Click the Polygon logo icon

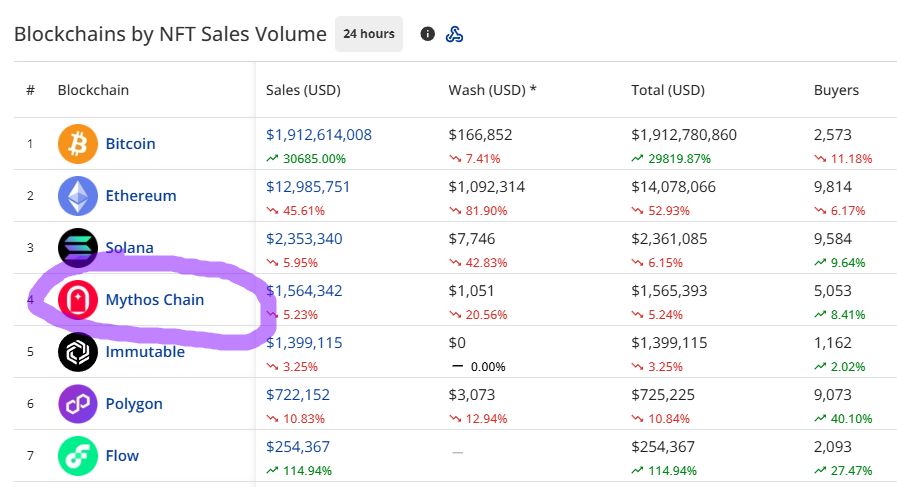click(78, 404)
